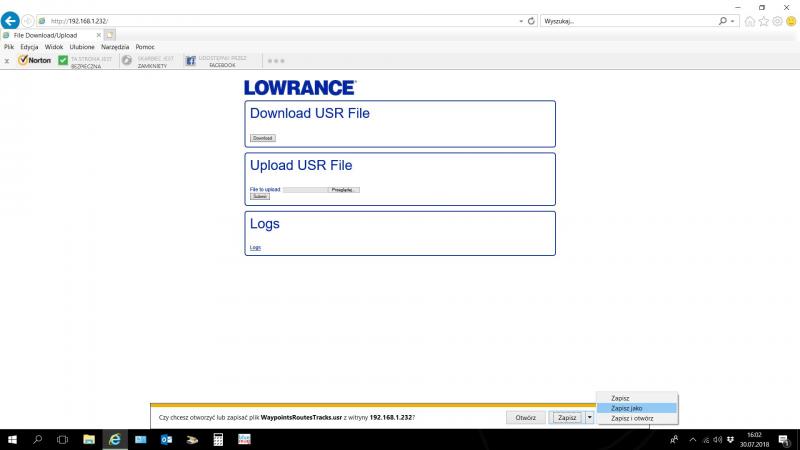Click the Wyszukaj search input field
Screen dimensions: 800x450
point(625,21)
